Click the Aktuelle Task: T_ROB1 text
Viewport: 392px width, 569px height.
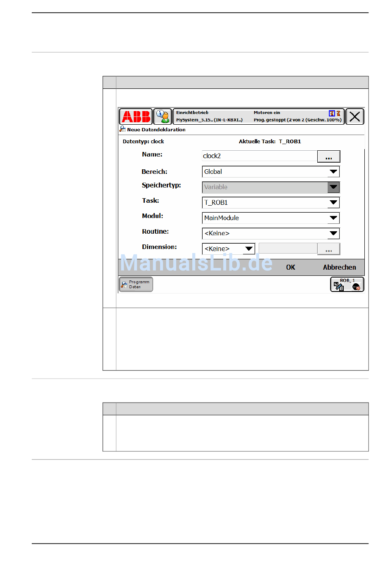tap(270, 141)
